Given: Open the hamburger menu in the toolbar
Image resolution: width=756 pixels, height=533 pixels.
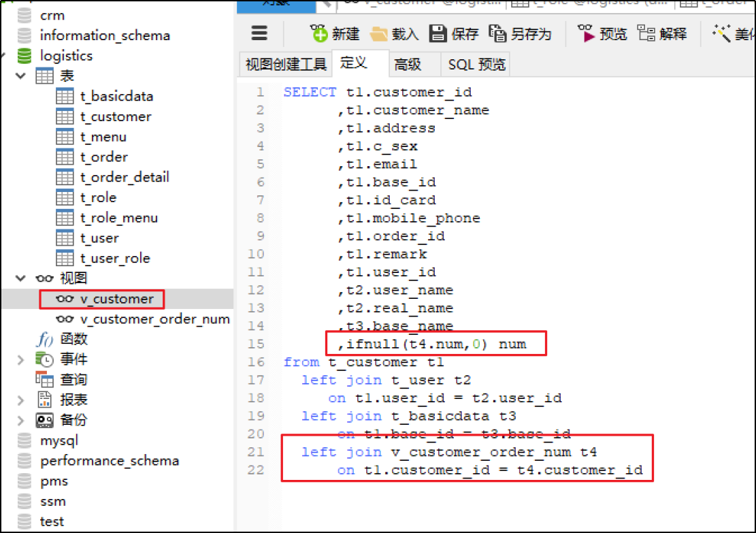Looking at the screenshot, I should click(259, 33).
